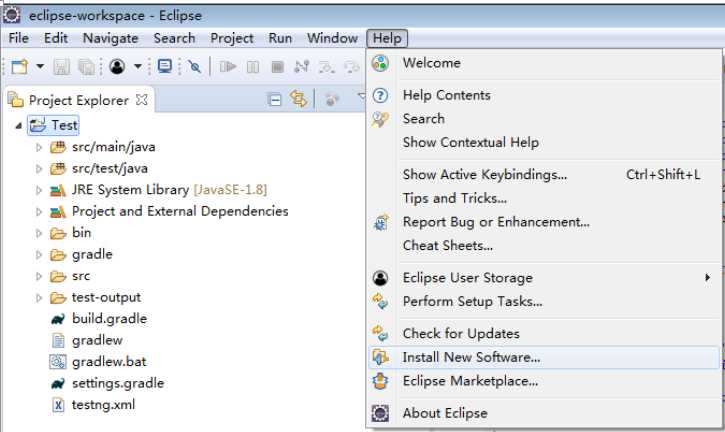The height and width of the screenshot is (432, 725).
Task: Click the Disconnect debug icon
Action: pos(301,67)
